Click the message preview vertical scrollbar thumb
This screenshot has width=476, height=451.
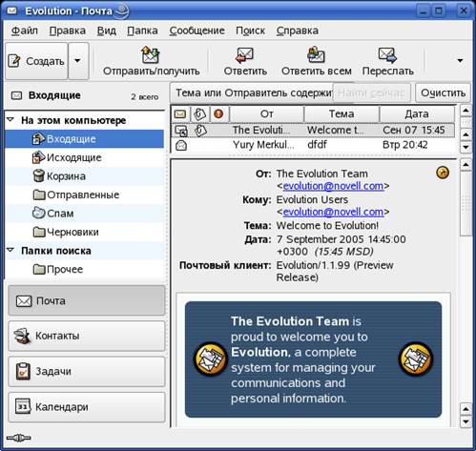tap(466, 203)
